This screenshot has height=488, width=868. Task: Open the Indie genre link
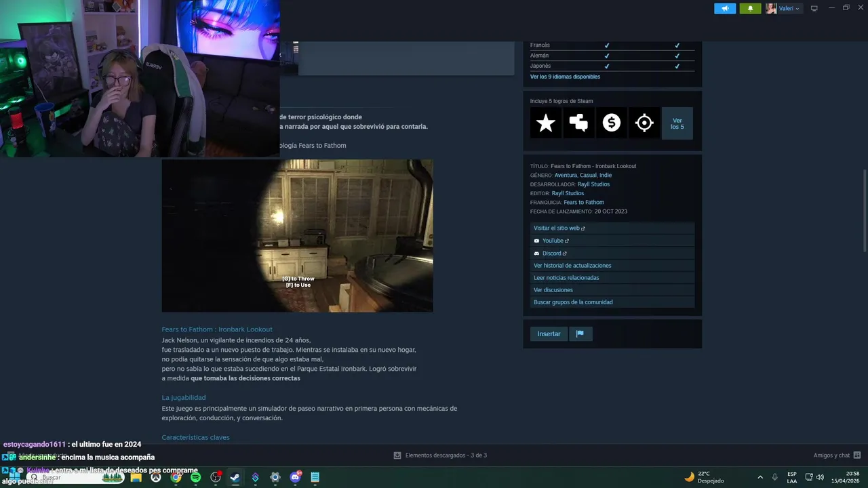click(x=605, y=175)
